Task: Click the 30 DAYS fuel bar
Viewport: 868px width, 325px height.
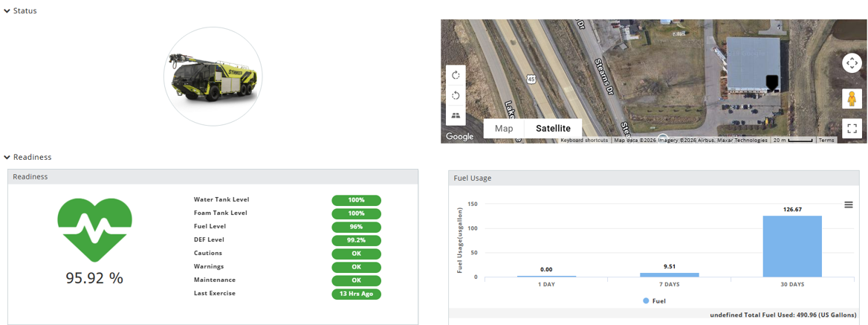Action: click(792, 246)
